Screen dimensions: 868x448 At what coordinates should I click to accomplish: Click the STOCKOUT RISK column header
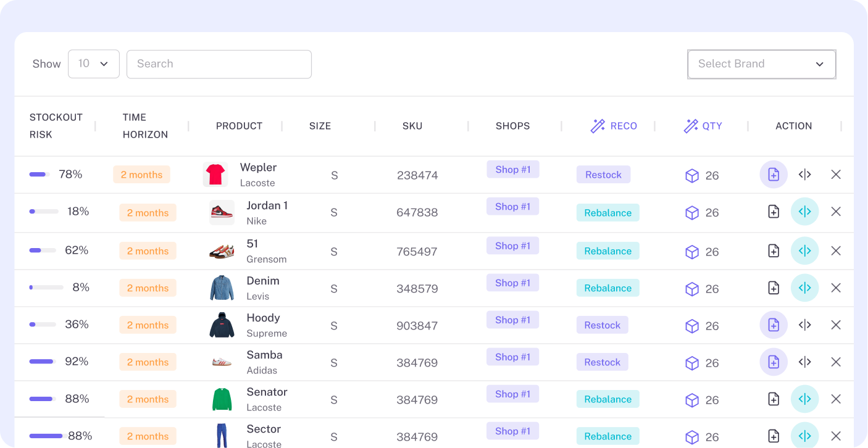[56, 126]
